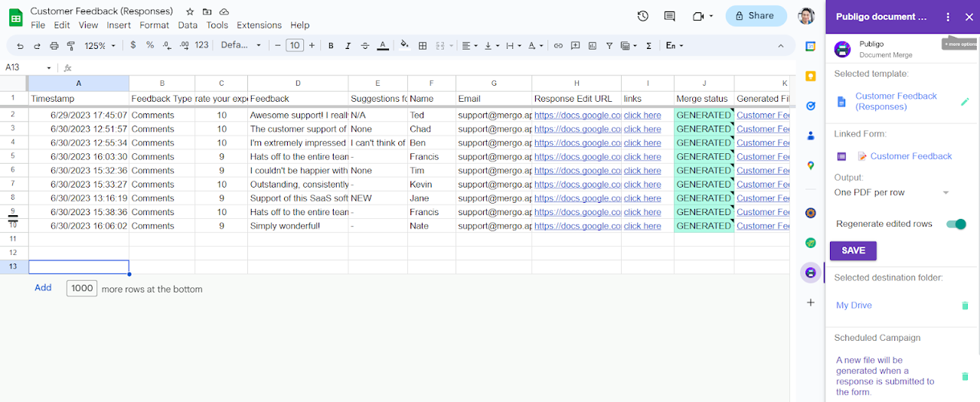Open vertical align dropdown

click(x=492, y=46)
